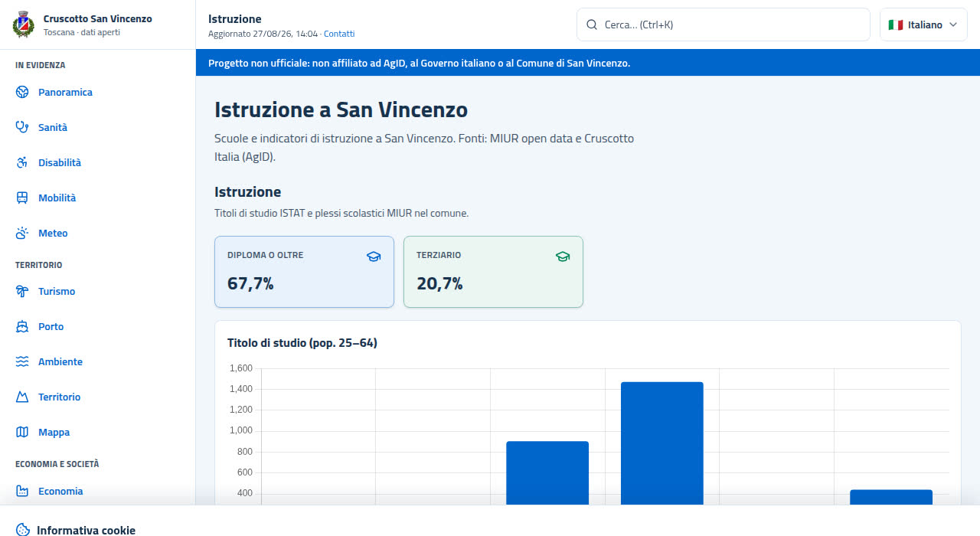The height and width of the screenshot is (536, 980).
Task: Click the Cruscotto San Vincenzo title
Action: click(98, 18)
